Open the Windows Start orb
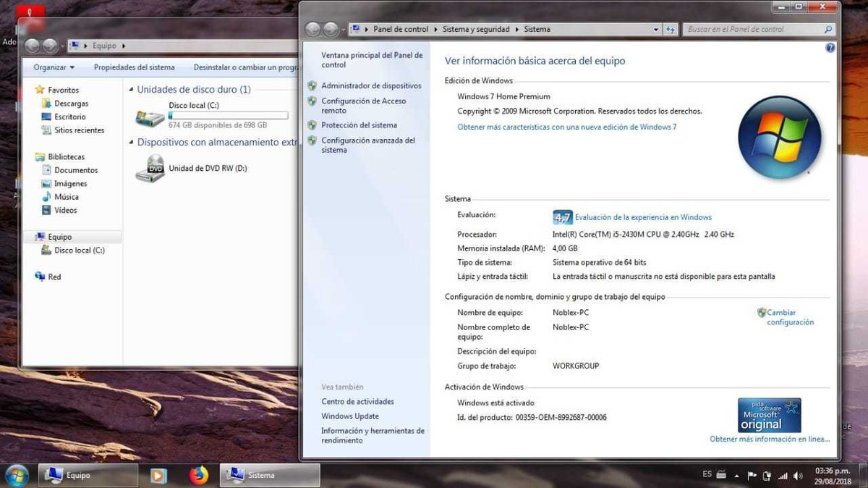The image size is (868, 488). point(16,475)
